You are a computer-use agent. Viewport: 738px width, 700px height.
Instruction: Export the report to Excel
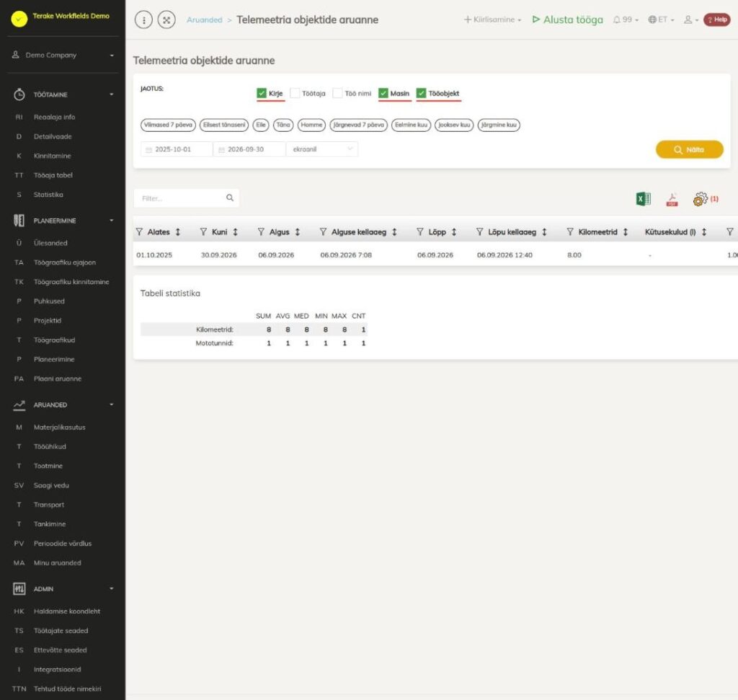644,199
